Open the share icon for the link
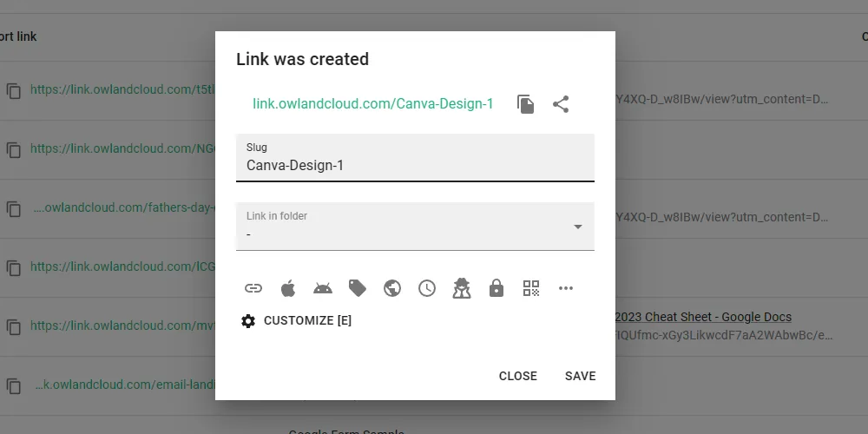 tap(561, 104)
